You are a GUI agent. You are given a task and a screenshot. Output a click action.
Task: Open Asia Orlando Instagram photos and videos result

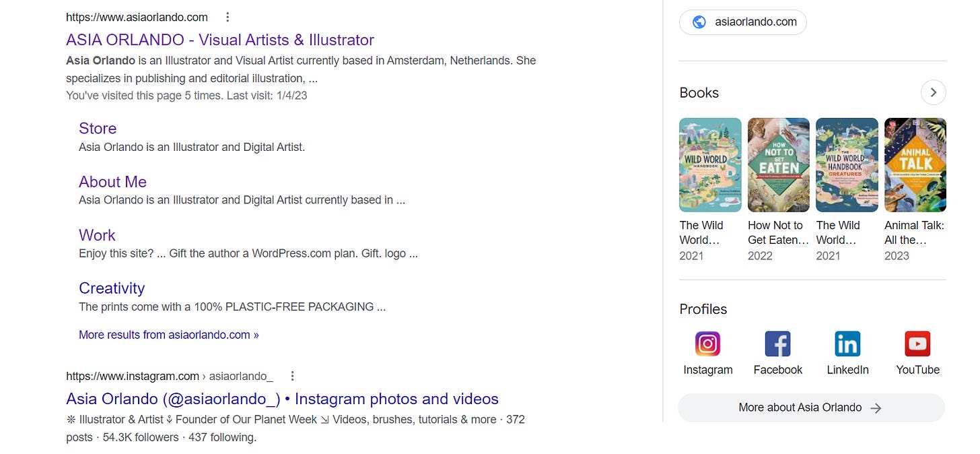(282, 399)
